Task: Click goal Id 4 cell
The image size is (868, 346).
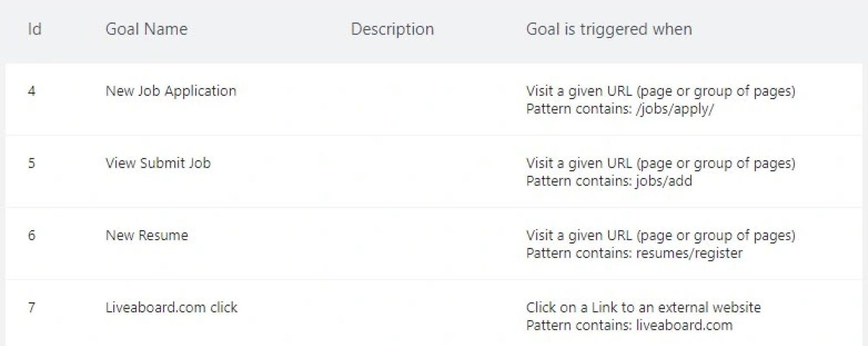Action: click(x=32, y=91)
